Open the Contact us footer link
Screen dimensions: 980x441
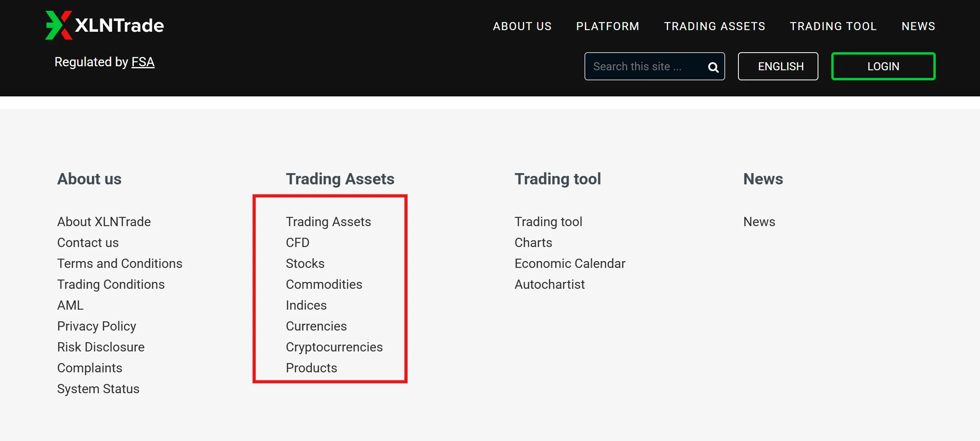88,243
